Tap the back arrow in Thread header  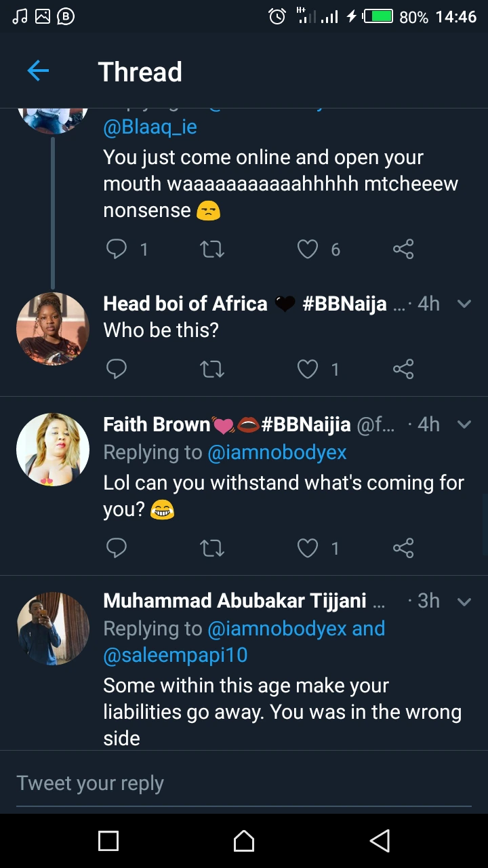click(38, 71)
